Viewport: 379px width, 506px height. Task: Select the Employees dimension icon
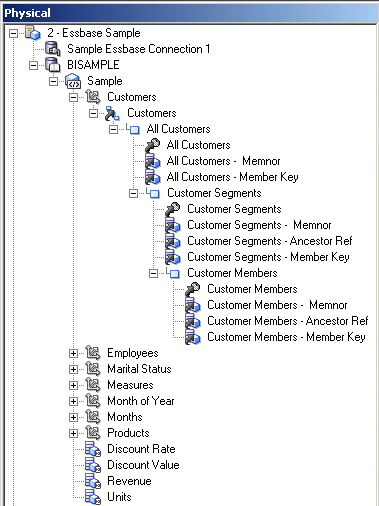click(x=93, y=353)
